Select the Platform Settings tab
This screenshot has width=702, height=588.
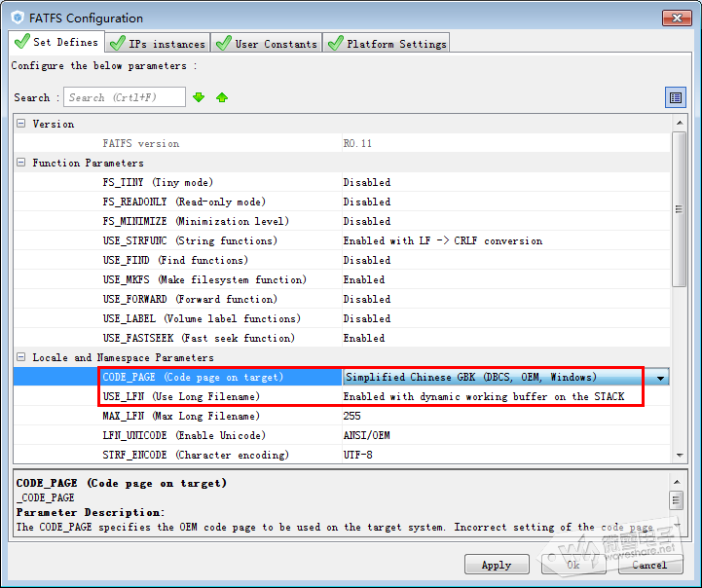pyautogui.click(x=387, y=43)
